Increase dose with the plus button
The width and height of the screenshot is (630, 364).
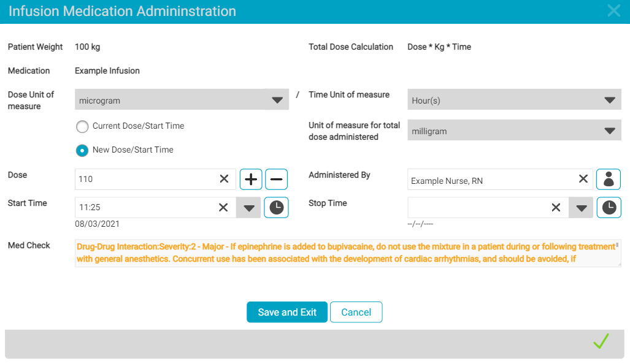pos(251,179)
